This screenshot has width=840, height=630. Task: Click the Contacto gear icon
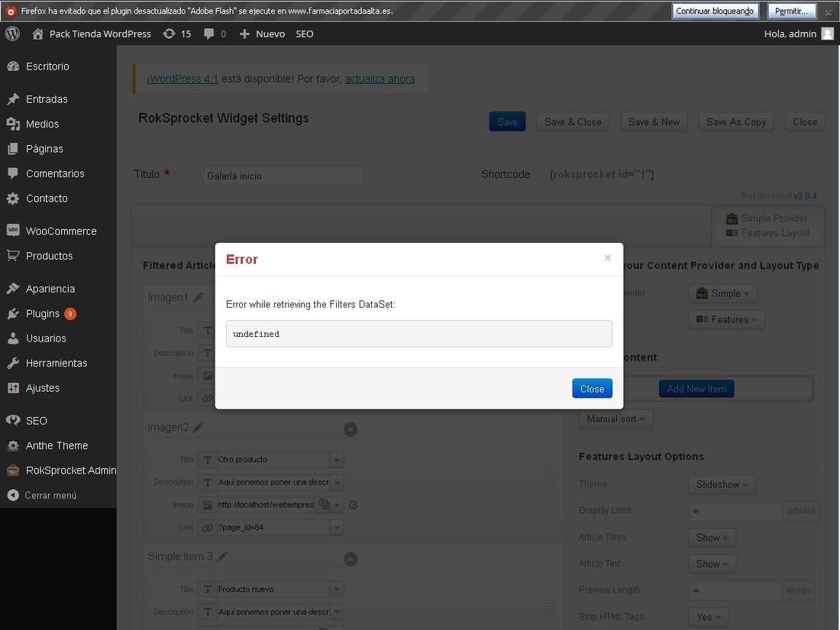click(x=13, y=199)
